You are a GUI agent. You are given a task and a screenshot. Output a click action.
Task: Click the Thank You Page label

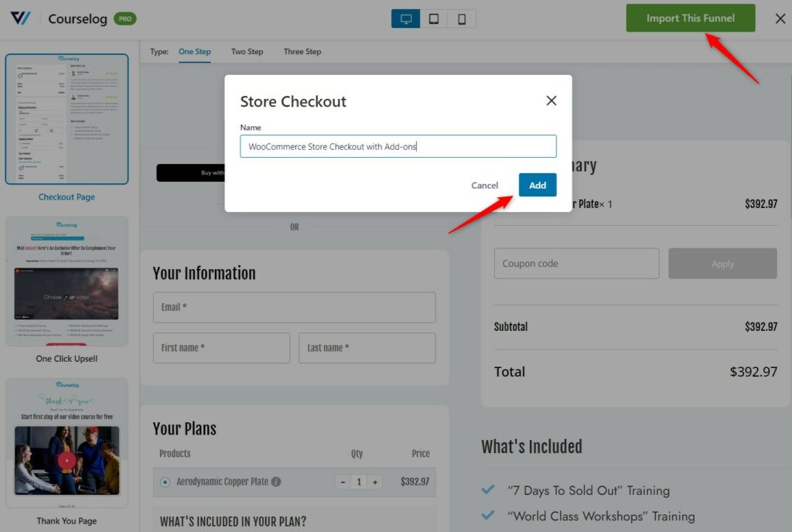pos(67,521)
